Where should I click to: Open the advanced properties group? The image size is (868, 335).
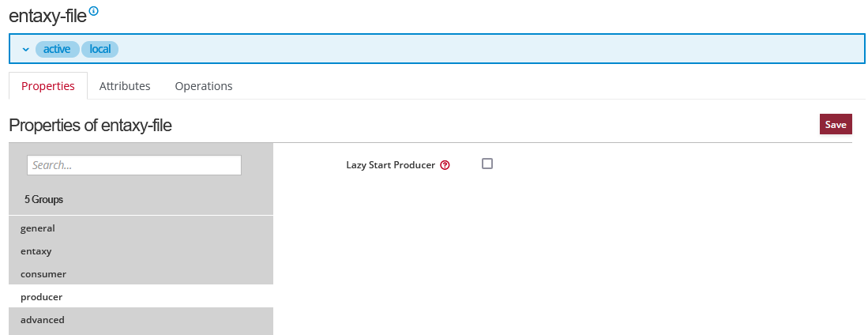coord(43,320)
